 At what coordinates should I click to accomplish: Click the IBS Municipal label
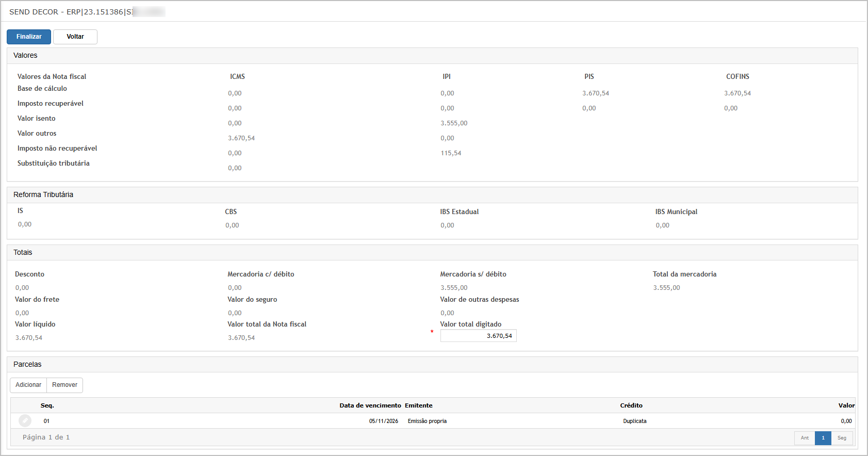676,212
